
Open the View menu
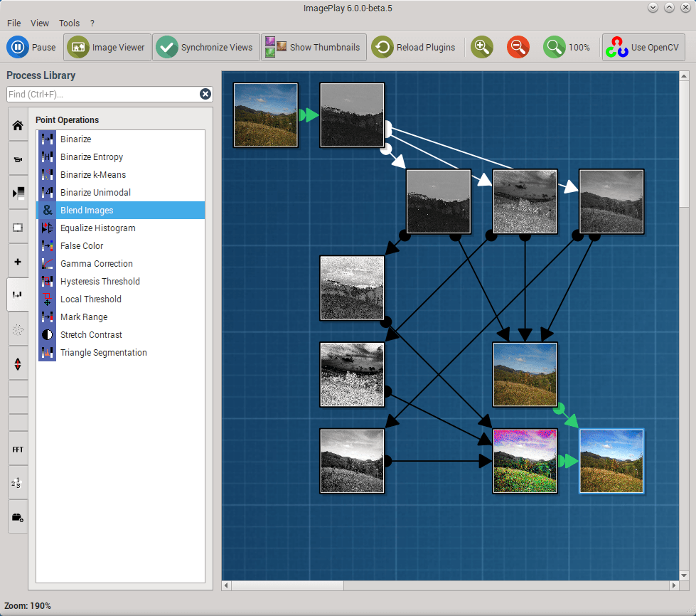coord(40,23)
